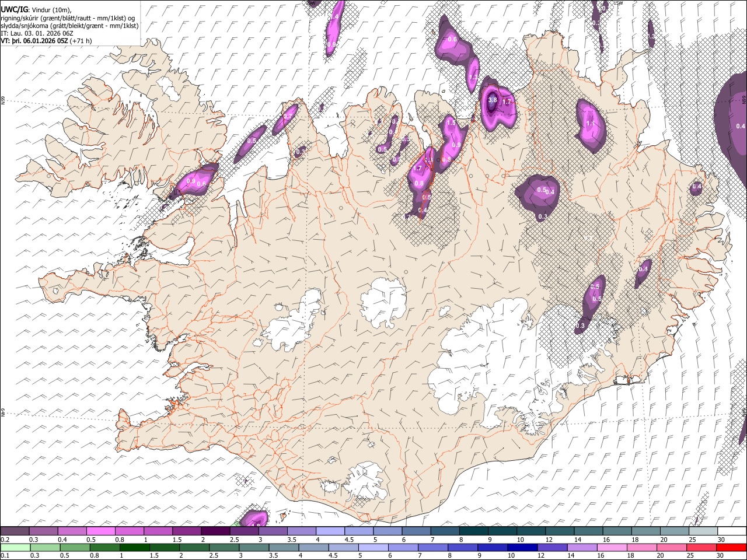
Task: Pick the upper scale swatch between 6 and 7
Action: [416, 531]
